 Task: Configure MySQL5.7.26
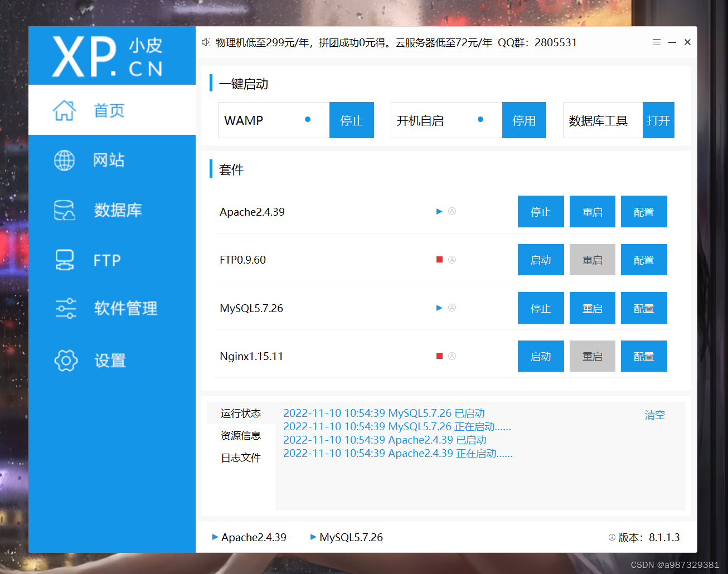click(644, 308)
